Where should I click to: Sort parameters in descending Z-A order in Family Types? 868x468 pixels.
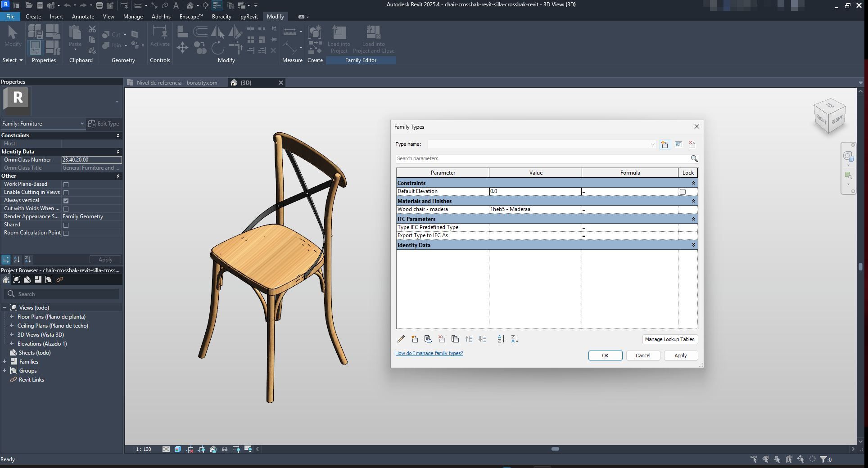515,339
